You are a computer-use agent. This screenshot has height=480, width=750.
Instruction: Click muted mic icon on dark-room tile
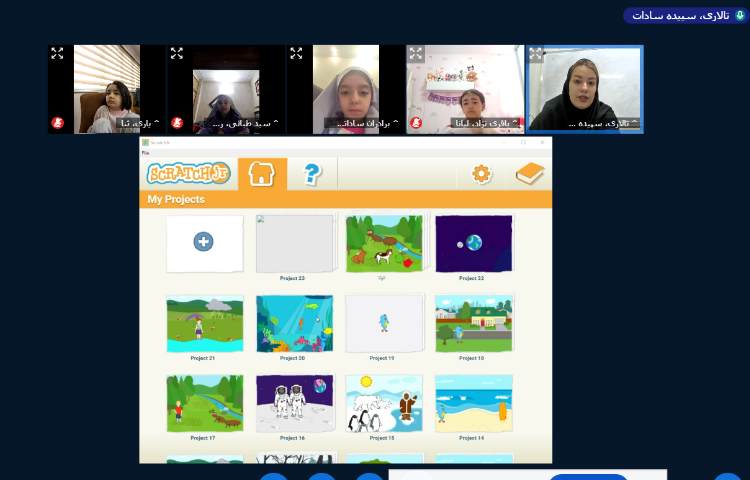click(x=177, y=123)
